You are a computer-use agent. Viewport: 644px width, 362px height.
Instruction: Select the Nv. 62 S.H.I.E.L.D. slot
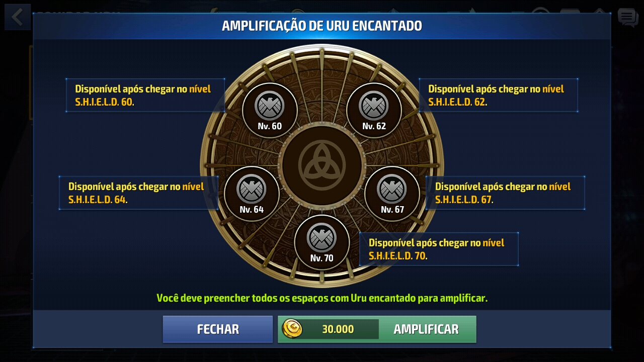[x=374, y=110]
